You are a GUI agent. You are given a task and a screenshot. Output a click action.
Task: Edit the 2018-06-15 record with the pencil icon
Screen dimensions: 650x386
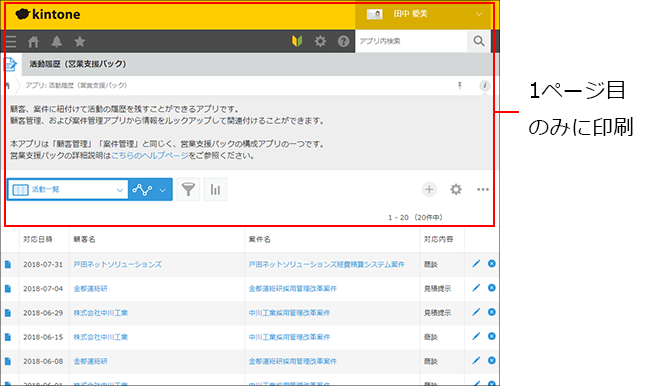476,336
